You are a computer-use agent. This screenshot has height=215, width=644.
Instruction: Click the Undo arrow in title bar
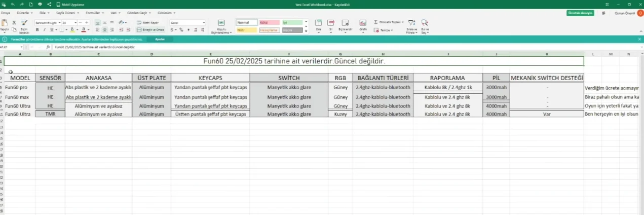pyautogui.click(x=13, y=5)
